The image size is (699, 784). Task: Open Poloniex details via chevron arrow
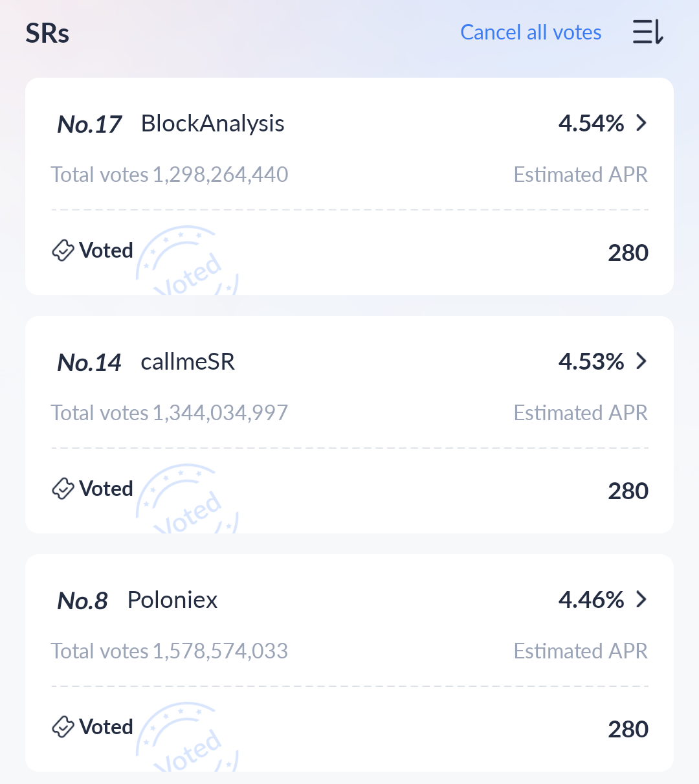pyautogui.click(x=641, y=599)
